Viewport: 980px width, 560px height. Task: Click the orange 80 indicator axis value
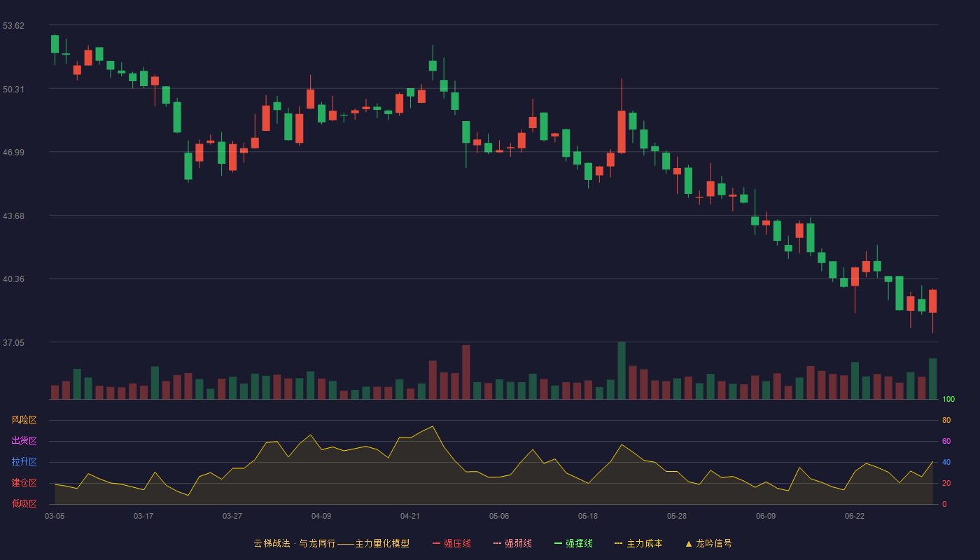coord(946,421)
